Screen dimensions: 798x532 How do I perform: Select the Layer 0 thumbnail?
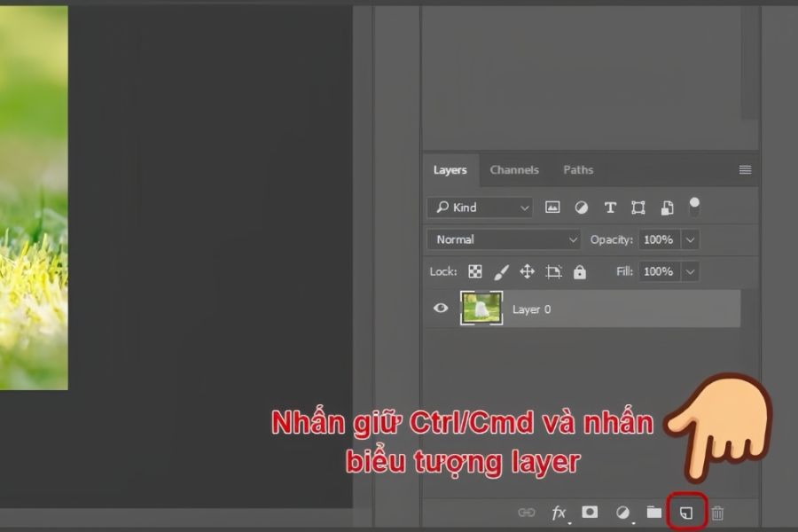[x=481, y=309]
